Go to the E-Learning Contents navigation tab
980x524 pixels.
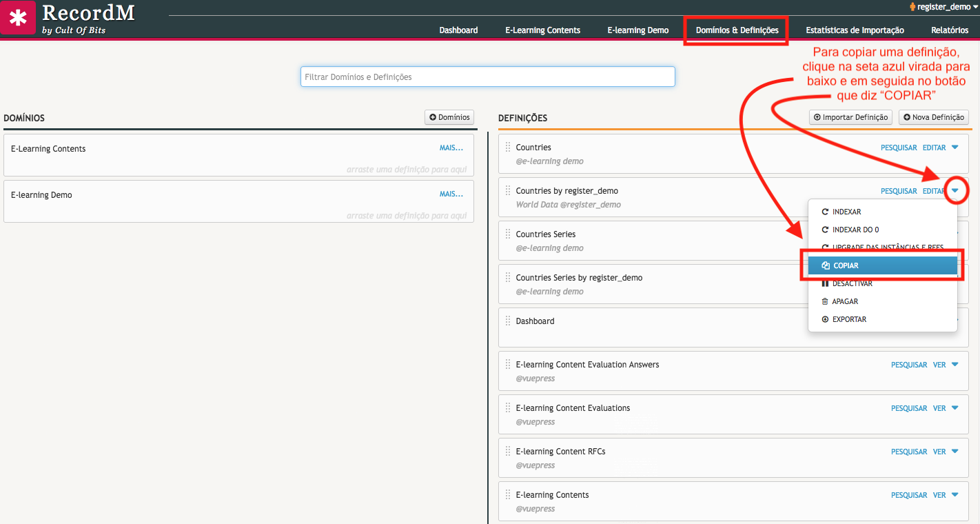[x=543, y=30]
